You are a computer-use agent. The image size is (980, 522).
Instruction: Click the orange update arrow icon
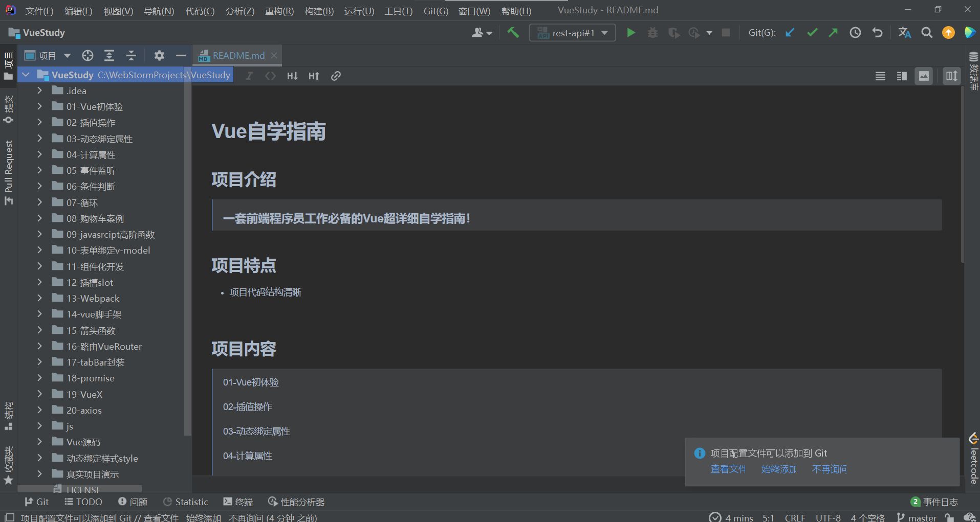point(948,33)
